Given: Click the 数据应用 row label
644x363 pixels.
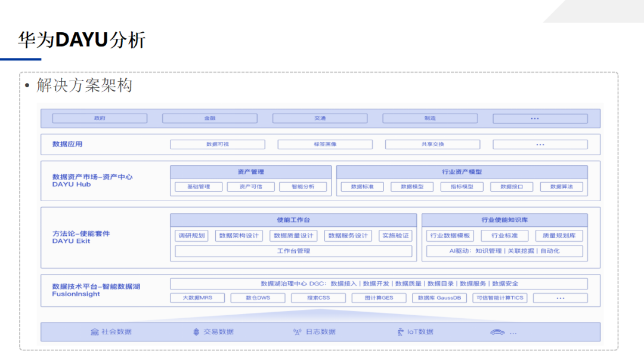Looking at the screenshot, I should pyautogui.click(x=67, y=144).
